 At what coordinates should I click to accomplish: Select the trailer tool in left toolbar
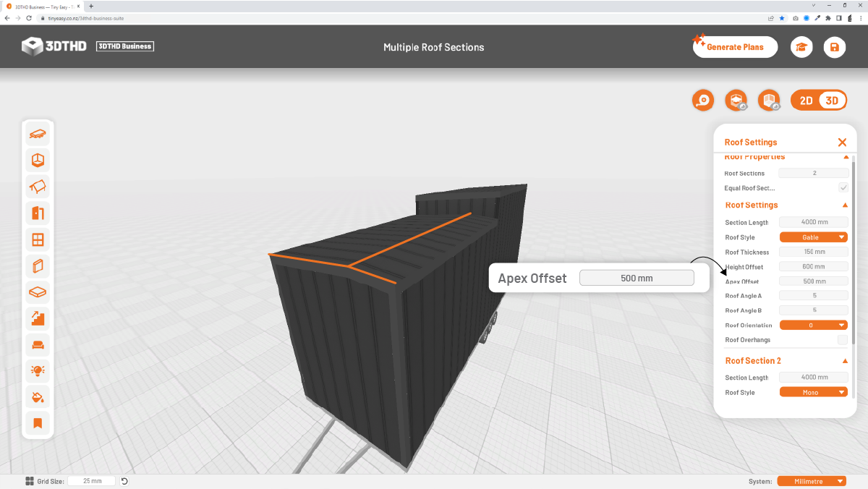[x=38, y=134]
